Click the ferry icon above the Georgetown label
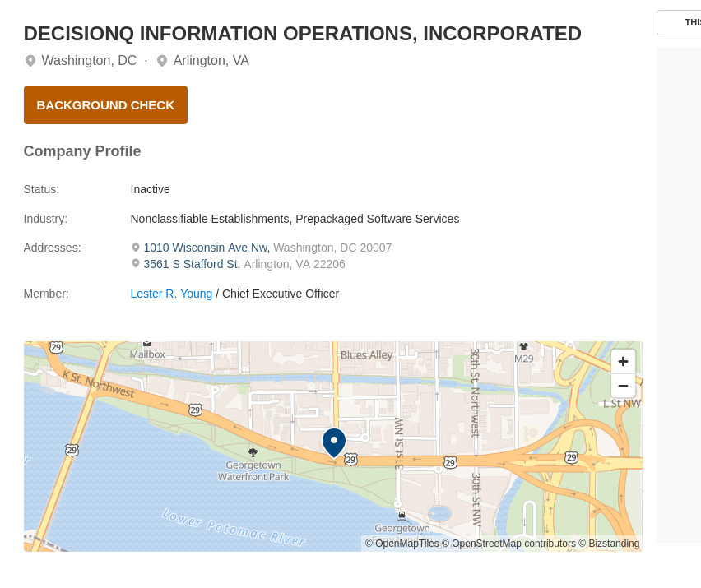701x588 pixels. click(x=402, y=516)
